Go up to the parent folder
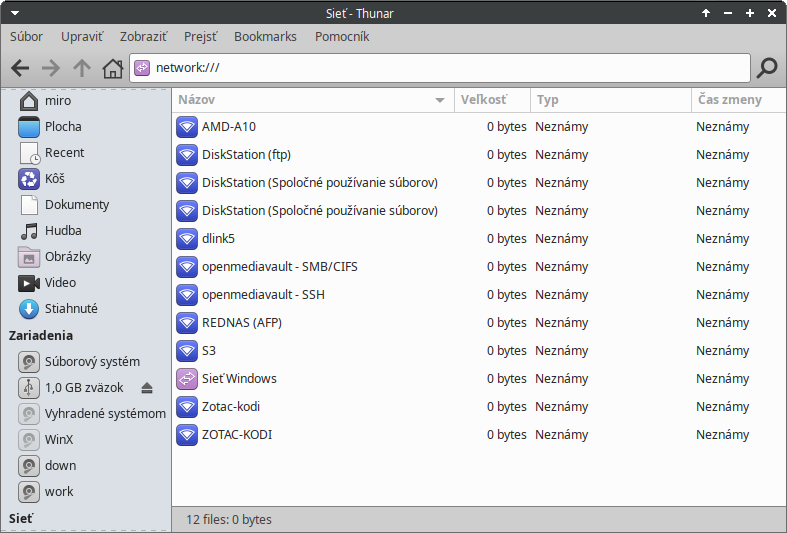Image resolution: width=787 pixels, height=533 pixels. pos(82,68)
